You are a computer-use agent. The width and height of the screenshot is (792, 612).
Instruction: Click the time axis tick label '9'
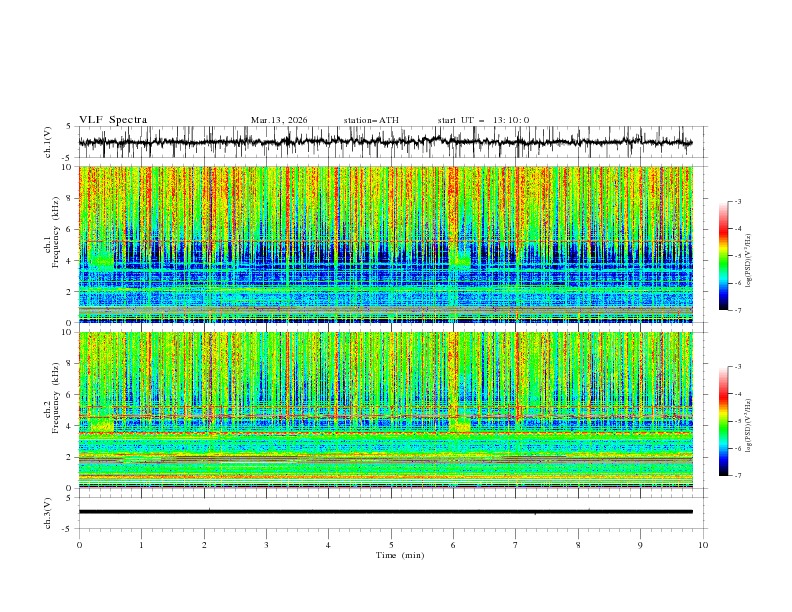[640, 545]
